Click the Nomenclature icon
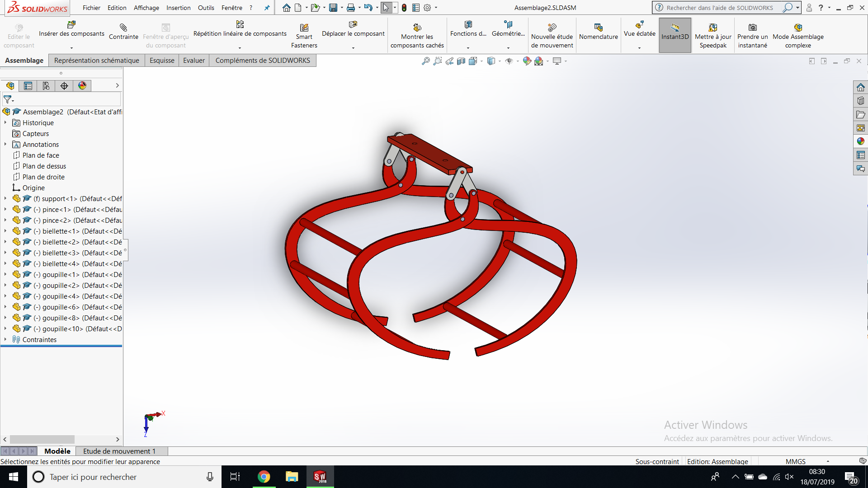The image size is (868, 488). coord(598,28)
